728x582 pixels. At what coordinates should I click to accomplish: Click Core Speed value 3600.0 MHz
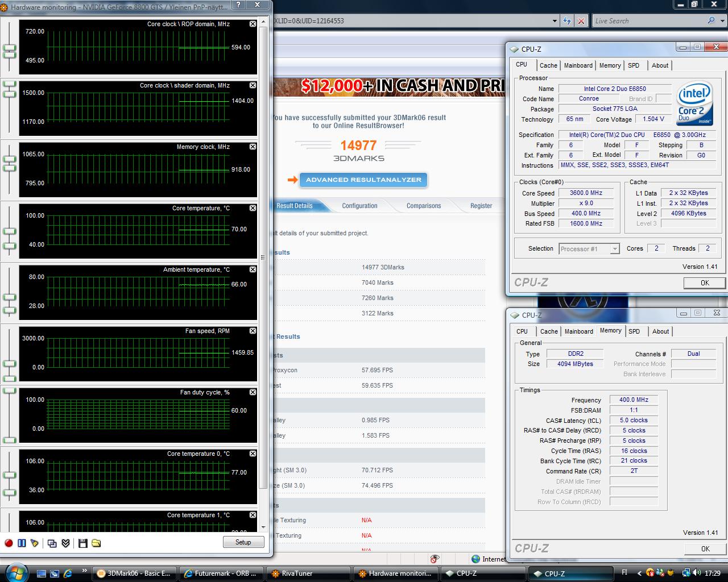[586, 193]
